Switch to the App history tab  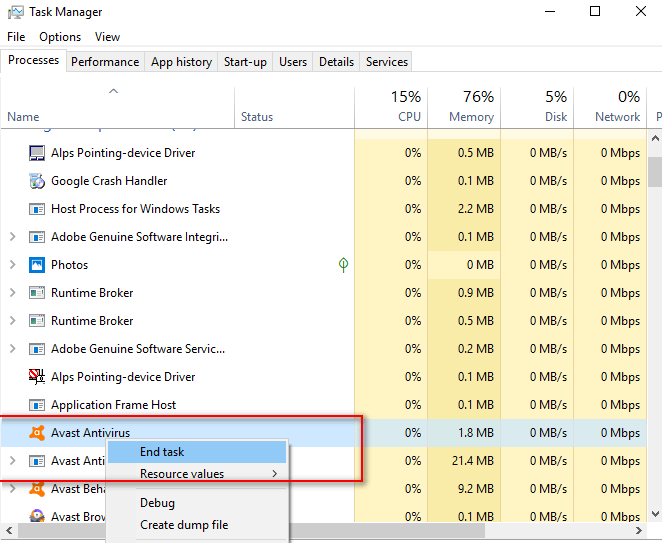tap(182, 62)
